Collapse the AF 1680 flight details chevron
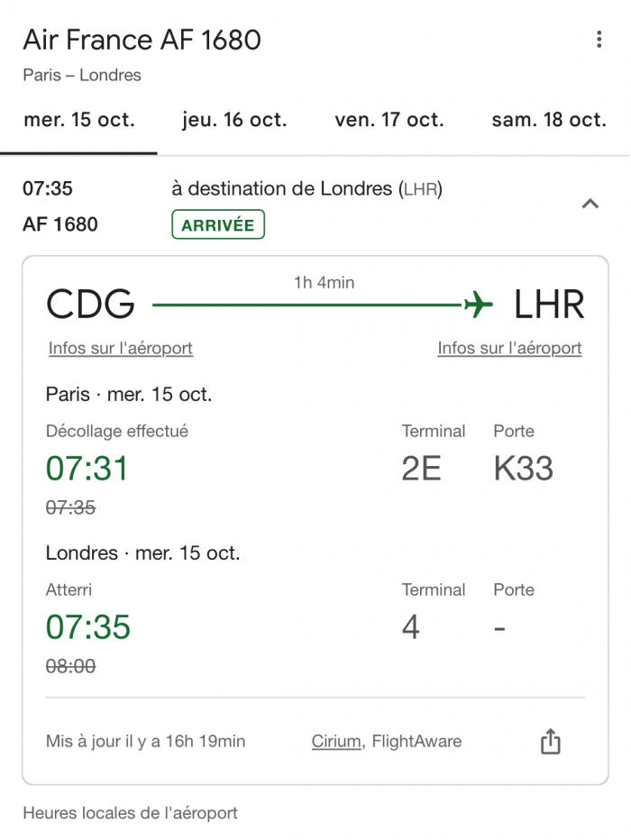This screenshot has width=631, height=840. [590, 204]
